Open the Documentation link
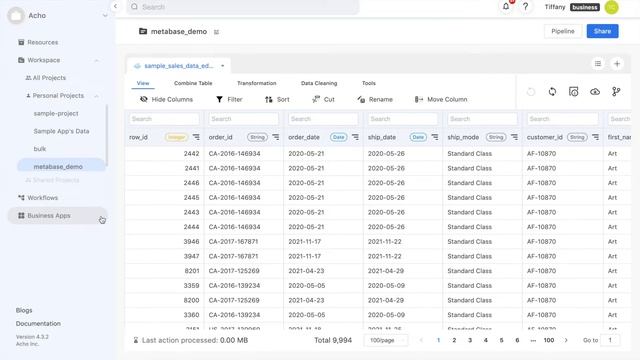The height and width of the screenshot is (360, 640). tap(38, 323)
